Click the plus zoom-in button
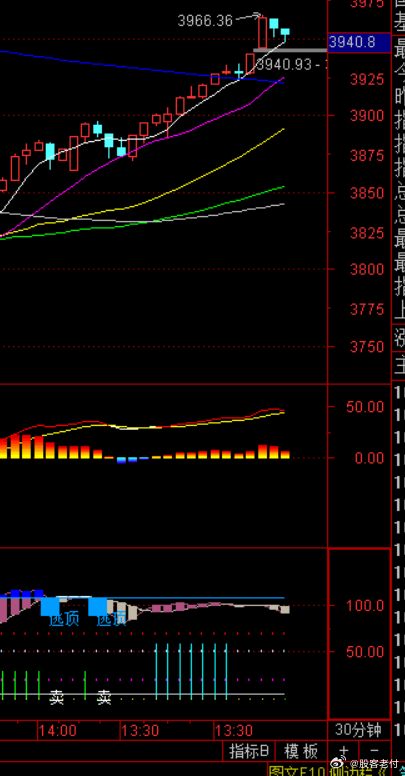Screen dimensions: 405x776 tap(344, 751)
